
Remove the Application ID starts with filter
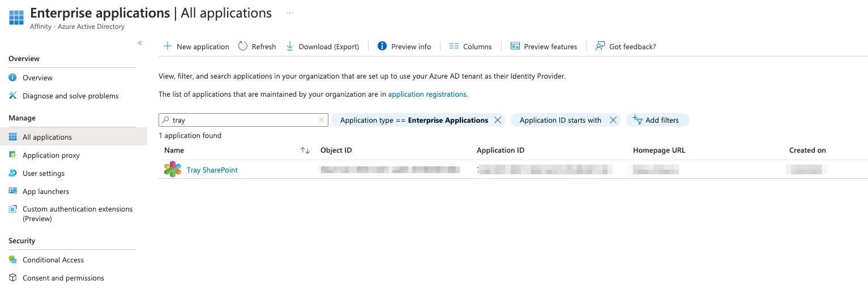[613, 120]
